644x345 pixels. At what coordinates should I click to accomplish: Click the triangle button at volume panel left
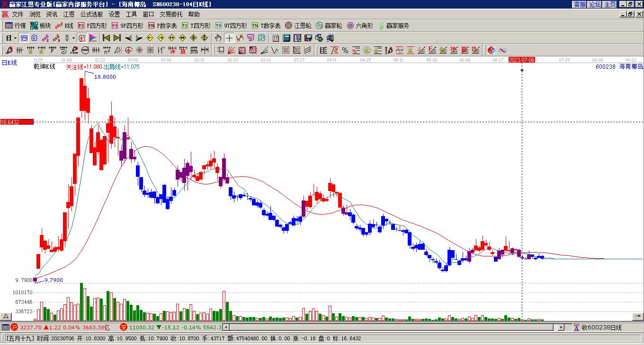(6, 317)
